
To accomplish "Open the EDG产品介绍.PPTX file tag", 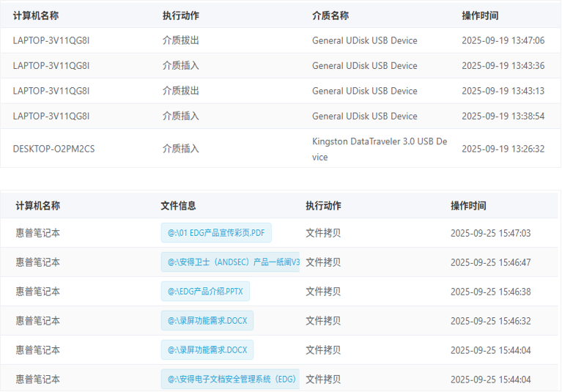I will point(205,292).
